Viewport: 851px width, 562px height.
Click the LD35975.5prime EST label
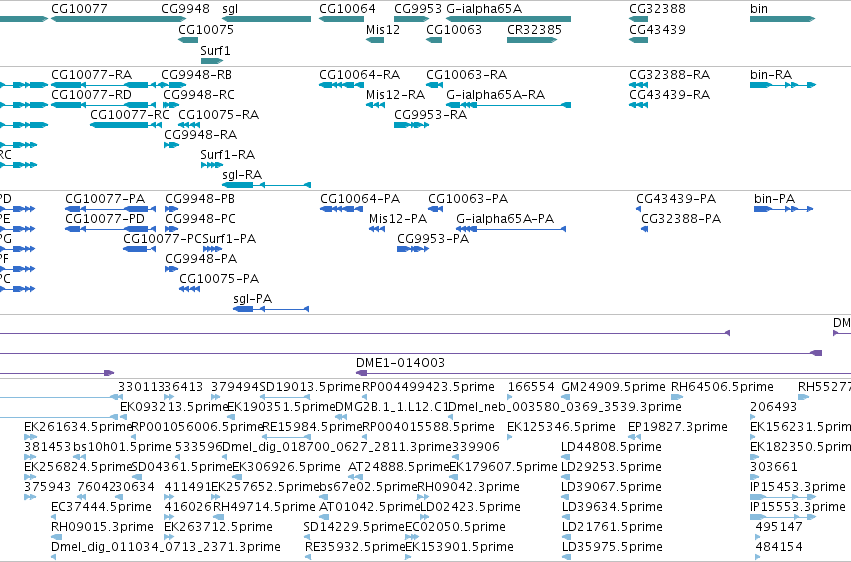612,547
